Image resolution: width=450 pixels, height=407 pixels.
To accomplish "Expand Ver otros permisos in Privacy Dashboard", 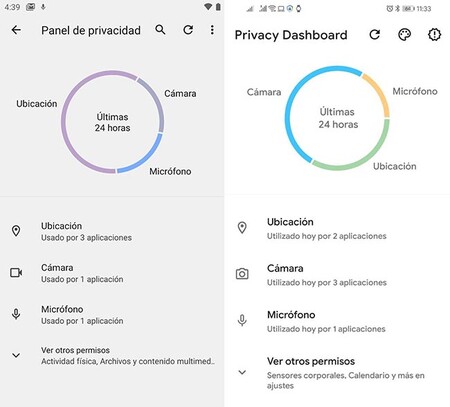I will [337, 373].
